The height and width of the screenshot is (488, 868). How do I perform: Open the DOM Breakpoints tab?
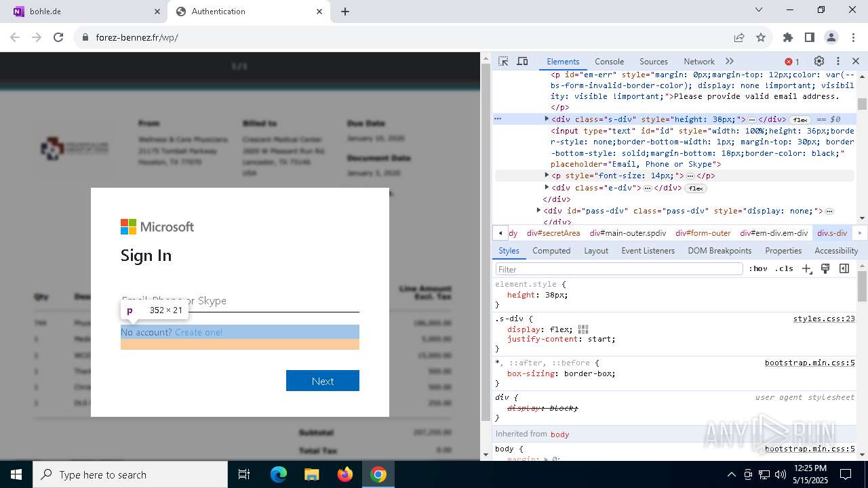(x=719, y=251)
